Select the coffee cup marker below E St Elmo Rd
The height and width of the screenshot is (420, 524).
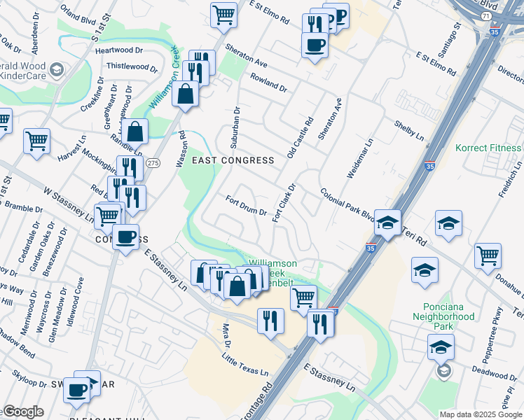315,45
